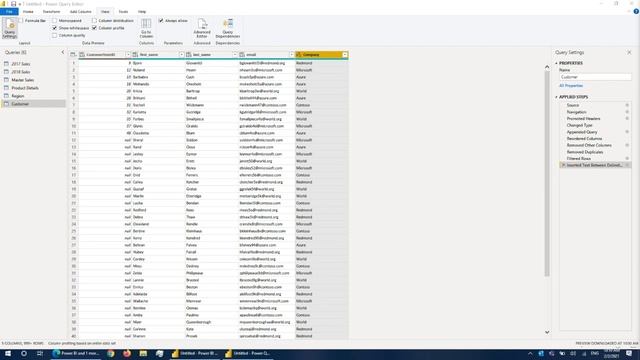Open the Filtered Rows step settings gear
640x360 pixels.
pyautogui.click(x=627, y=158)
